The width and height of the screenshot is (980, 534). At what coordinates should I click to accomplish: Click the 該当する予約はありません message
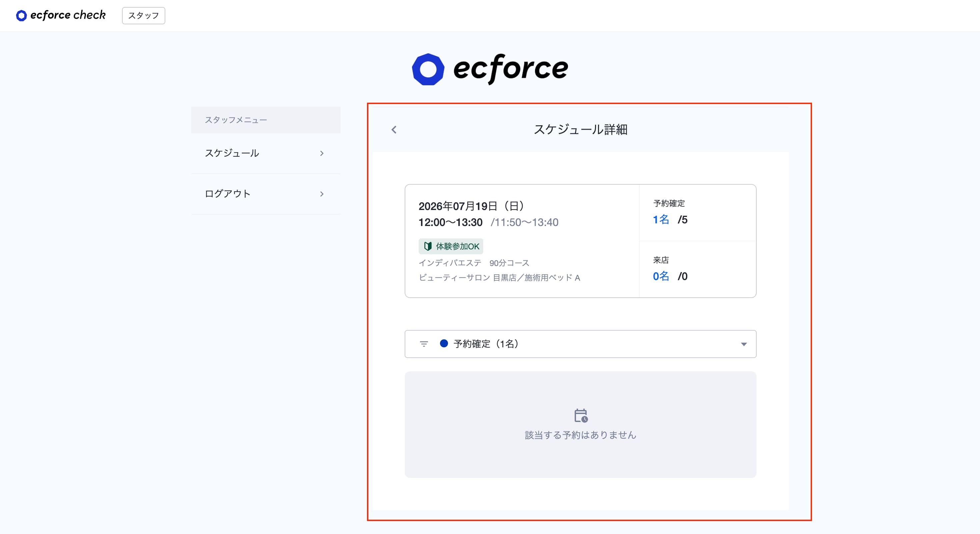[x=581, y=435]
